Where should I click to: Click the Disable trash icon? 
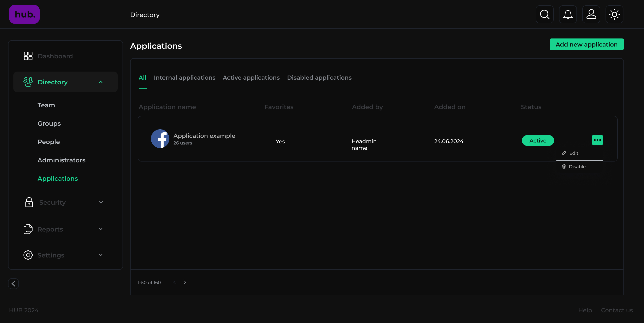[564, 166]
